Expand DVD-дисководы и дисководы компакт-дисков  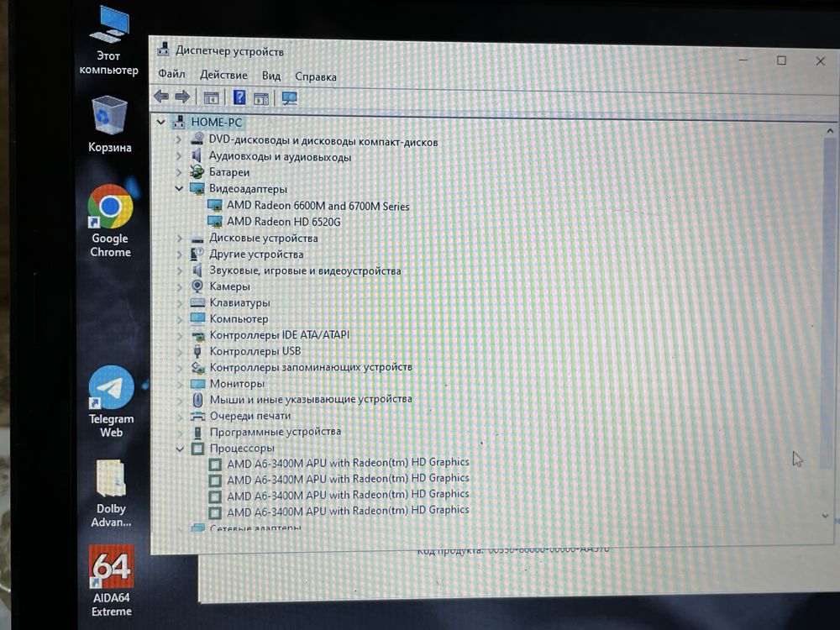179,139
